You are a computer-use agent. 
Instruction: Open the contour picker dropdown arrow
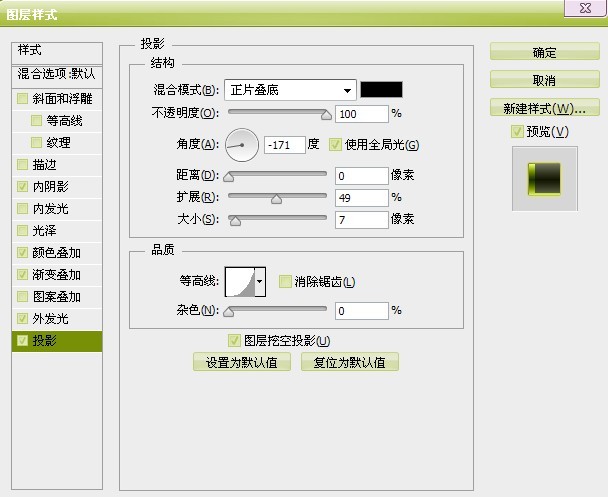[x=260, y=281]
